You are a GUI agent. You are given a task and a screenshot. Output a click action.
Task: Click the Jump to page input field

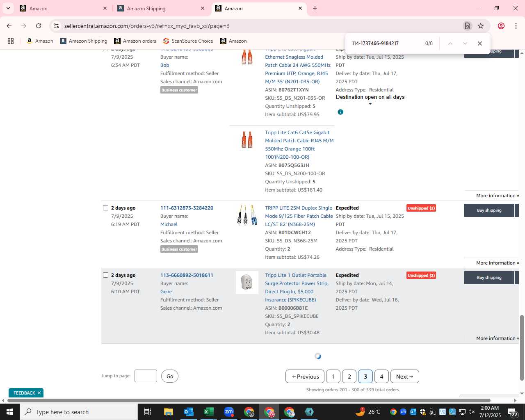(146, 376)
